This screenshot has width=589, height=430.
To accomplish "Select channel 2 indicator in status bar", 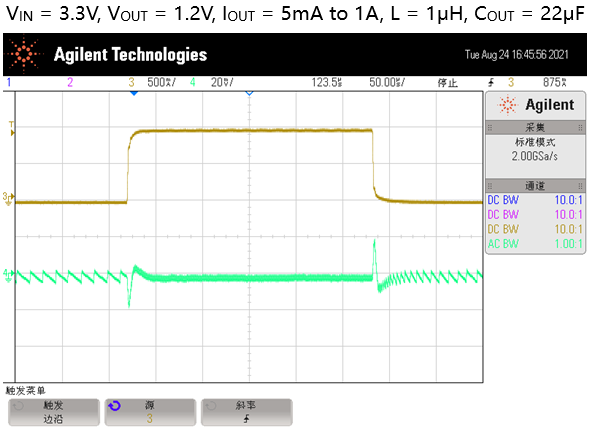I will click(70, 82).
